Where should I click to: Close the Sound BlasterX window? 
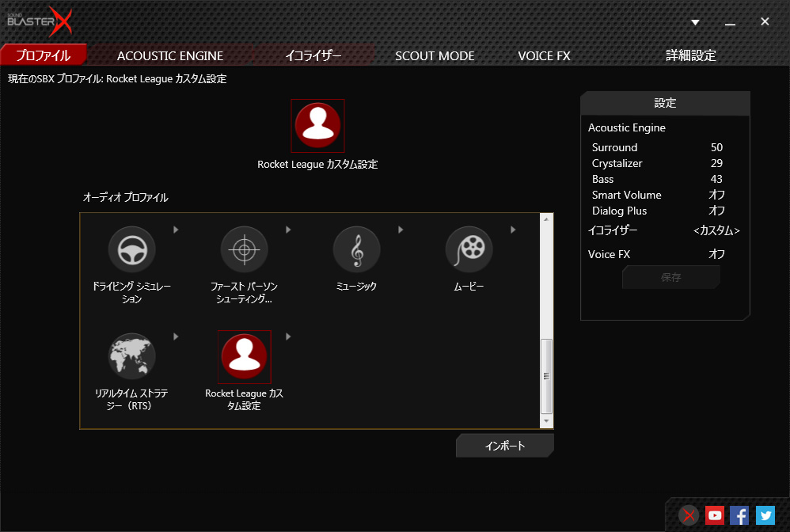tap(765, 21)
